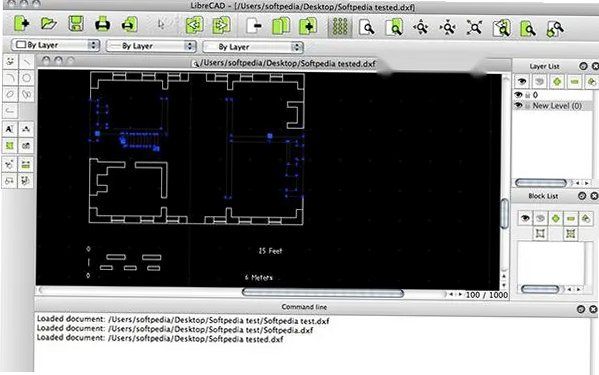Open print preview from the main toolbar
The image size is (599, 375).
[129, 24]
